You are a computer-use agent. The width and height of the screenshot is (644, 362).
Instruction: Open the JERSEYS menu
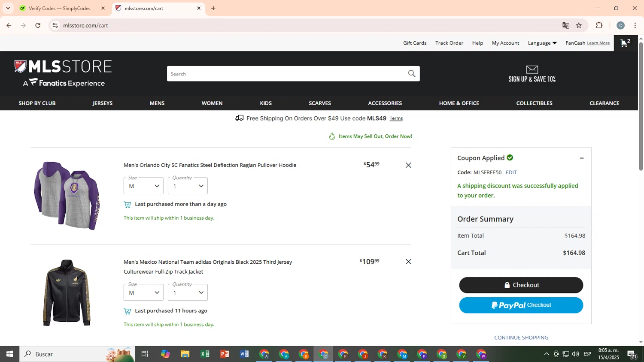click(103, 103)
